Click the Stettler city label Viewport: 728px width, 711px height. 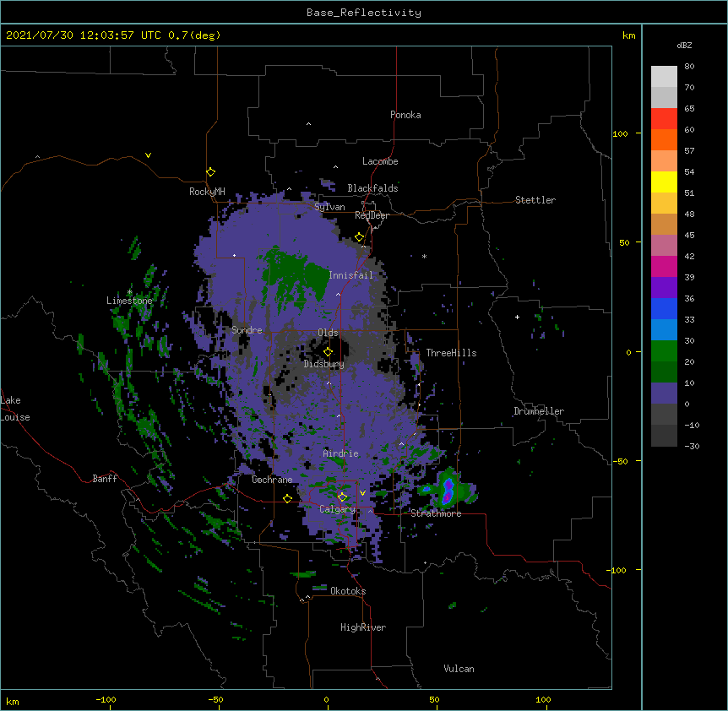pyautogui.click(x=535, y=200)
